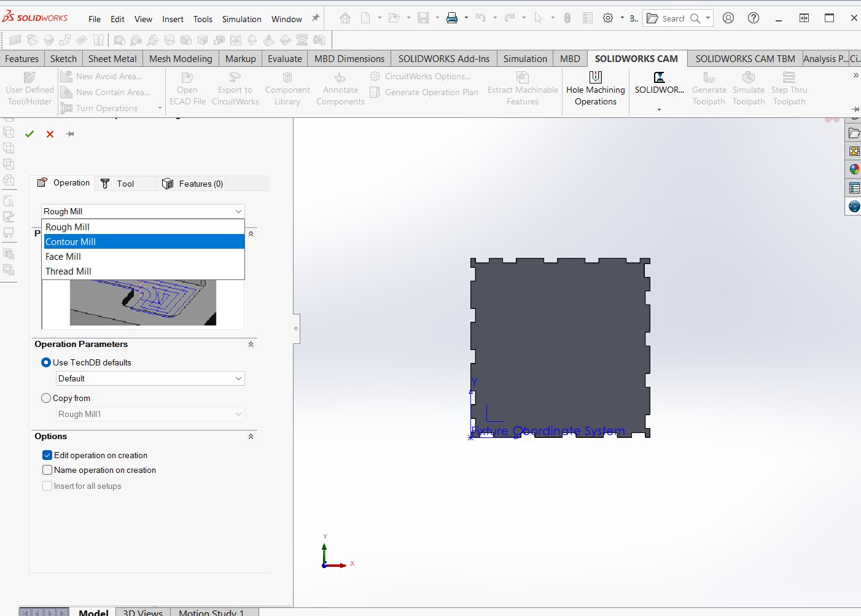
Task: Open the search box dropdown arrow
Action: 708,18
